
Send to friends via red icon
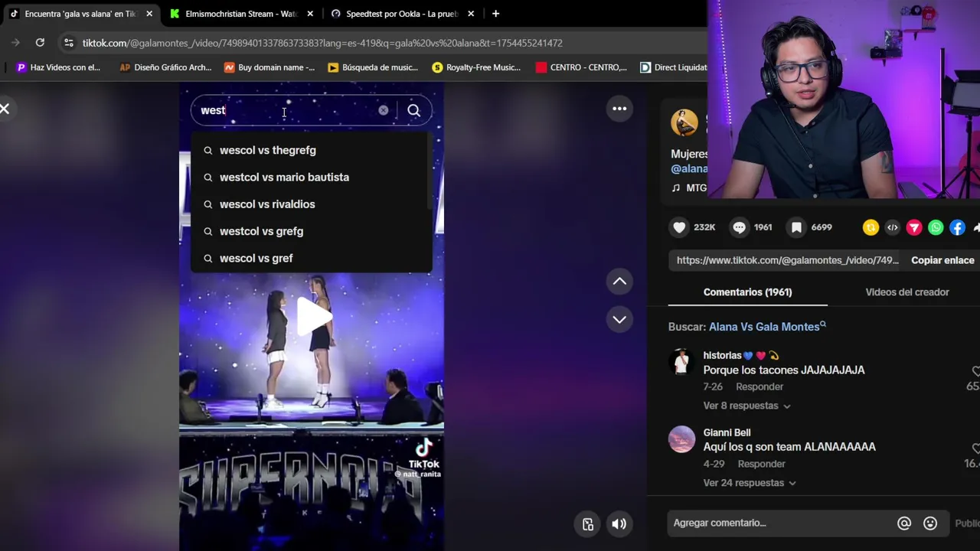click(x=914, y=227)
